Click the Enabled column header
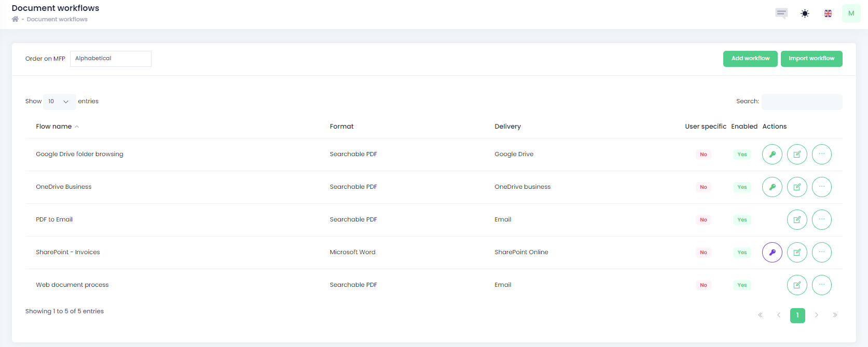 pyautogui.click(x=745, y=127)
